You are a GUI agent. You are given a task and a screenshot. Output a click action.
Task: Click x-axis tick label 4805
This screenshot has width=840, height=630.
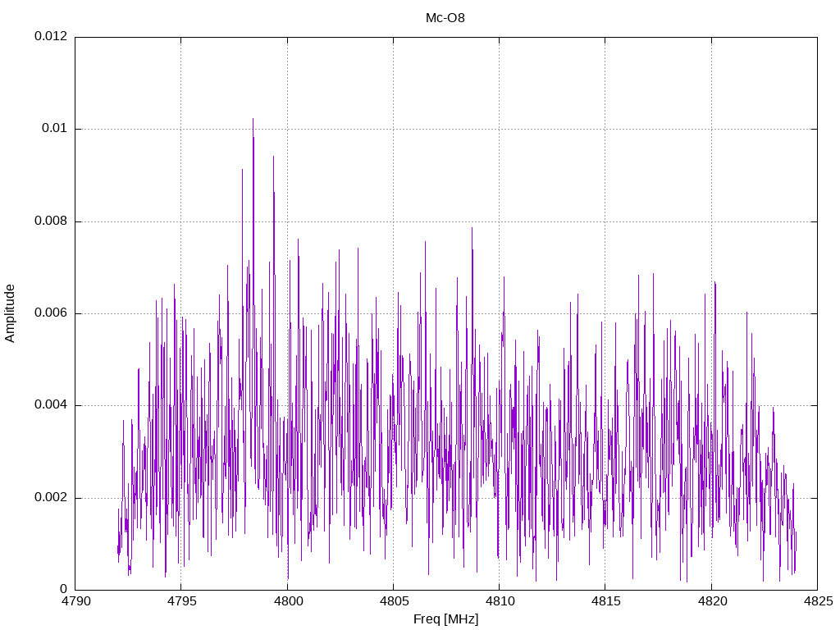[395, 601]
